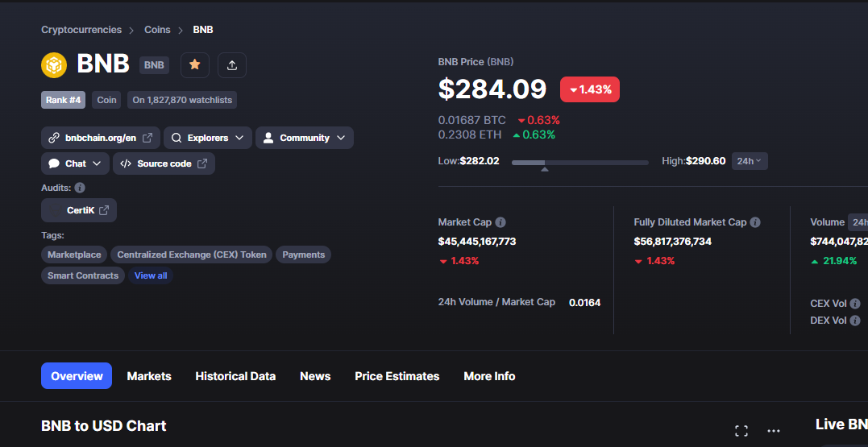
Task: Open three-dot menu on BNB chart
Action: [x=774, y=431]
